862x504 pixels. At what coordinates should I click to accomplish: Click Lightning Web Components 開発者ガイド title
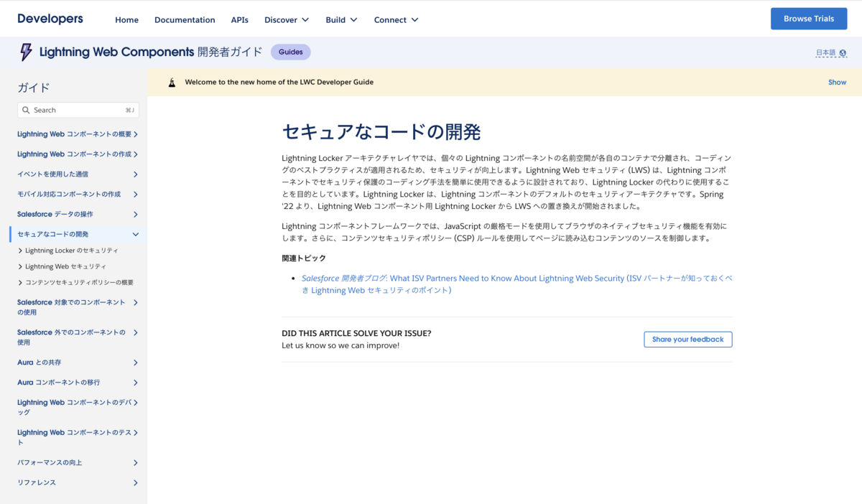pyautogui.click(x=151, y=52)
